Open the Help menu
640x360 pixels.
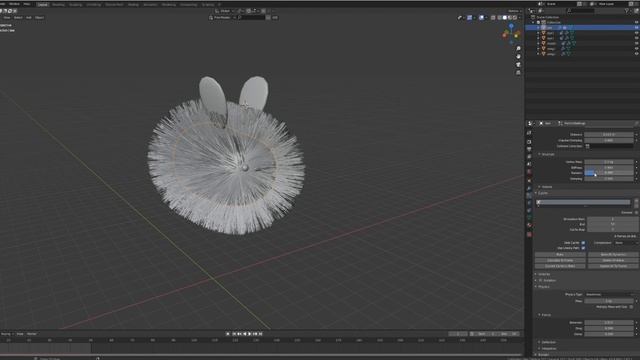click(27, 4)
